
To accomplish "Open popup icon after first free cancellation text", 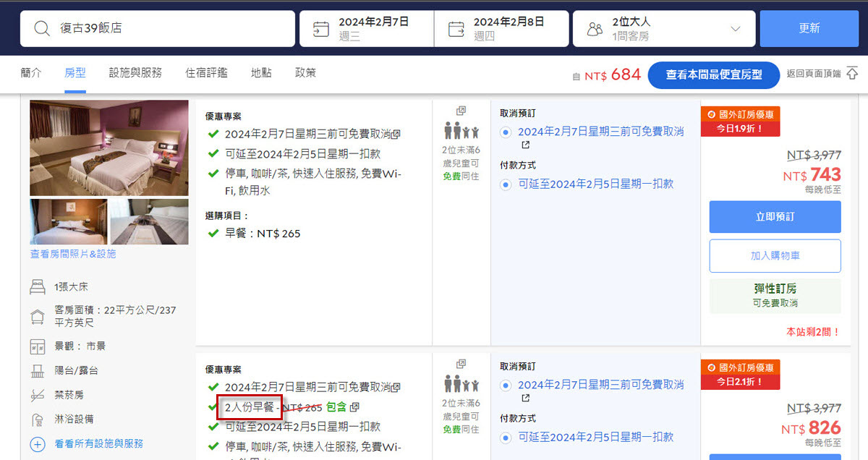I will [x=396, y=134].
